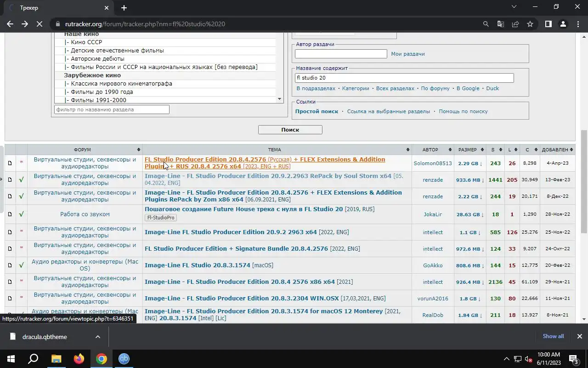Click the search page magnifier icon in address bar
This screenshot has height=368, width=588.
pos(486,24)
